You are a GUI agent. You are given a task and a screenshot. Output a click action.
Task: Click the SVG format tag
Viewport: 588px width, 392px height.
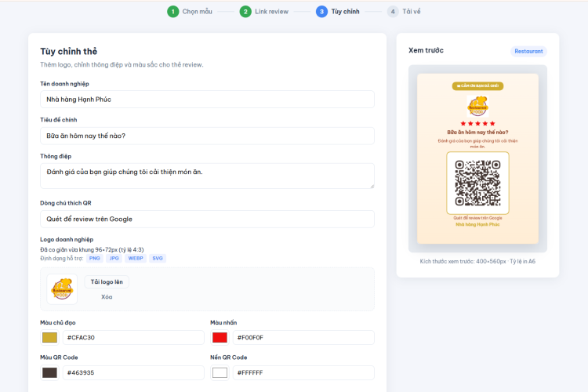[158, 259]
